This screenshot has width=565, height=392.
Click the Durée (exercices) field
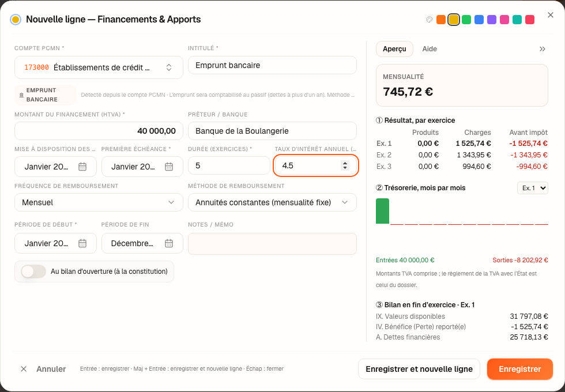point(229,165)
